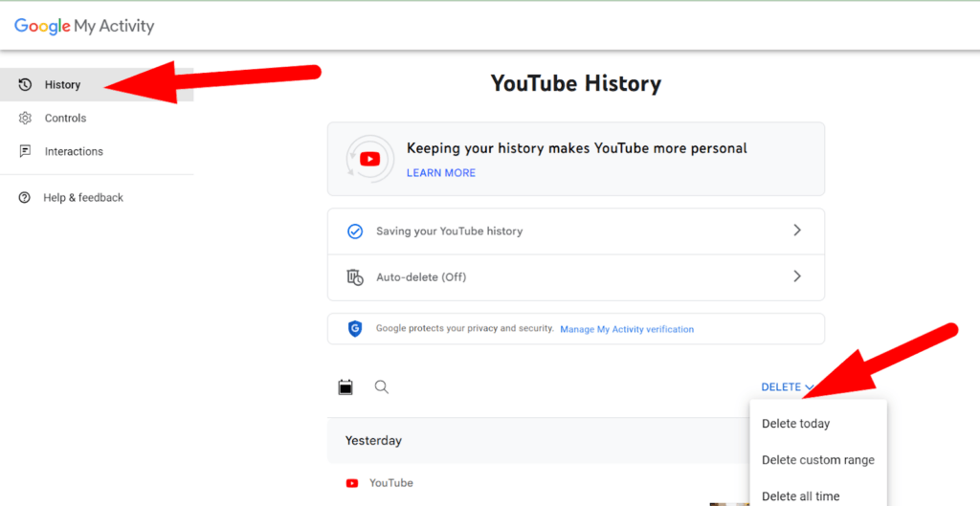Click the LEARN MORE link
980x506 pixels.
tap(441, 173)
